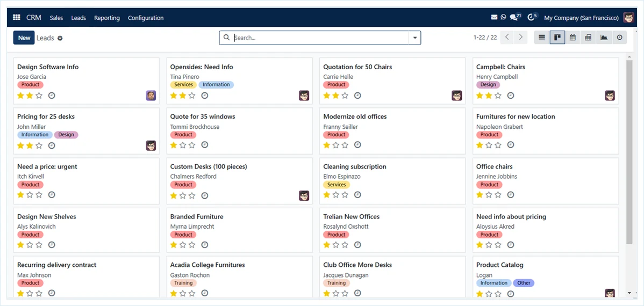Click the scrollbar down arrow
644x306 pixels.
(629, 293)
